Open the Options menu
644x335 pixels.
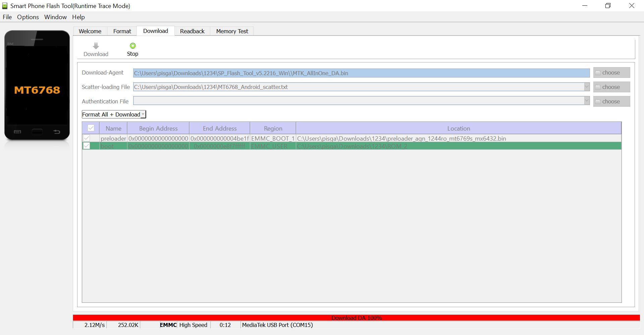click(x=28, y=17)
